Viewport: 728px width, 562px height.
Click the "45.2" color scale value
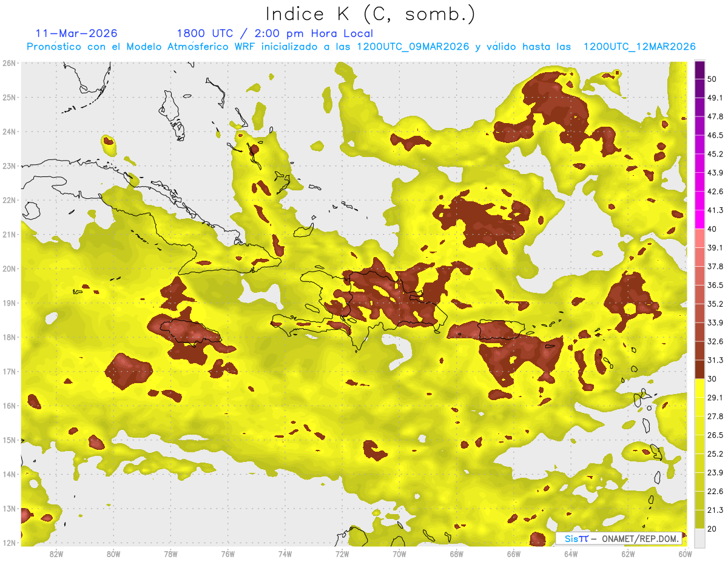[715, 154]
